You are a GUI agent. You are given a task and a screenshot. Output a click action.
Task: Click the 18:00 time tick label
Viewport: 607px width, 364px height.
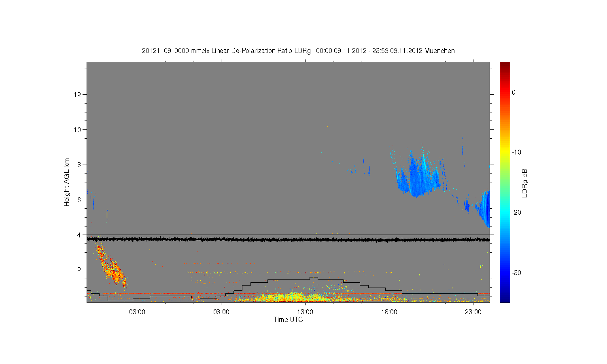point(389,312)
